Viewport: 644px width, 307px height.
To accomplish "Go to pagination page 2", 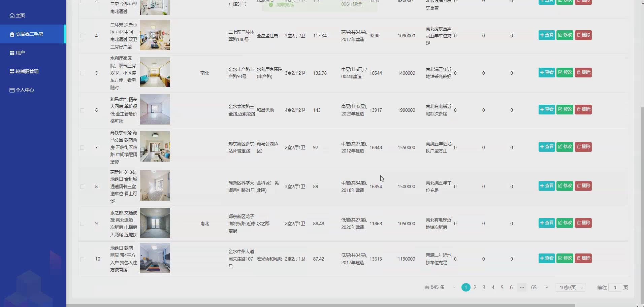I will click(x=475, y=287).
